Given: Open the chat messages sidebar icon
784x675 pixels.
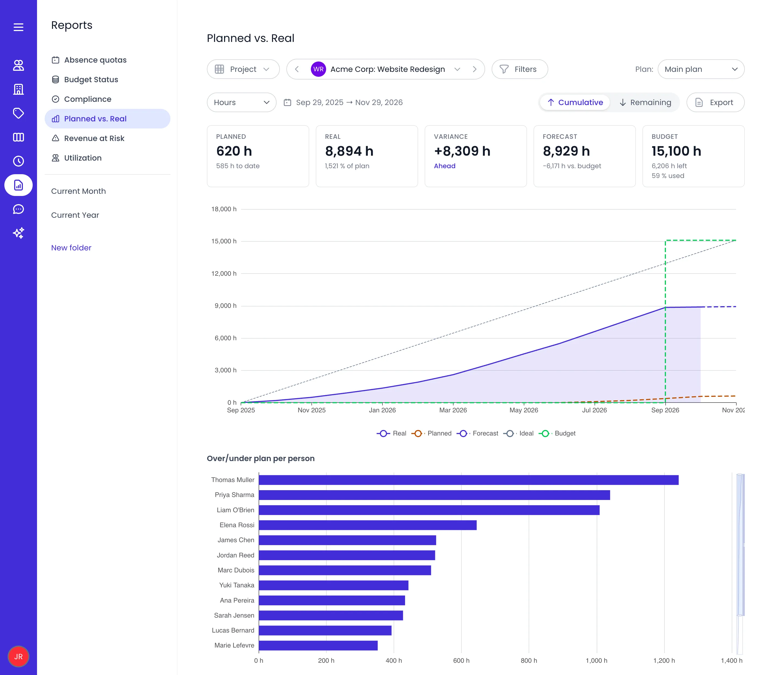Looking at the screenshot, I should click(18, 209).
